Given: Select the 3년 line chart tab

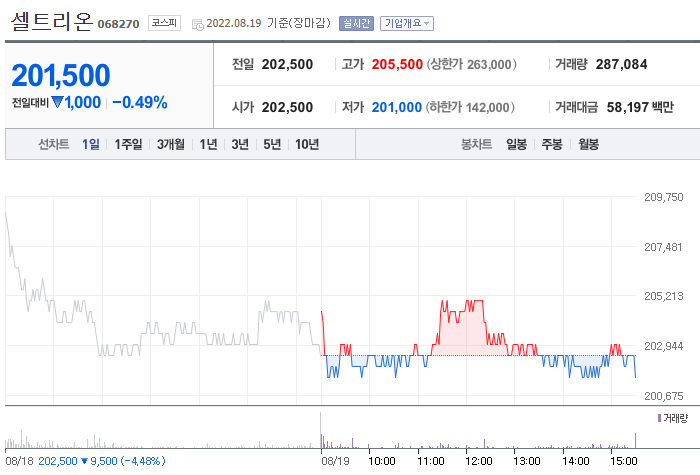Looking at the screenshot, I should coord(240,144).
